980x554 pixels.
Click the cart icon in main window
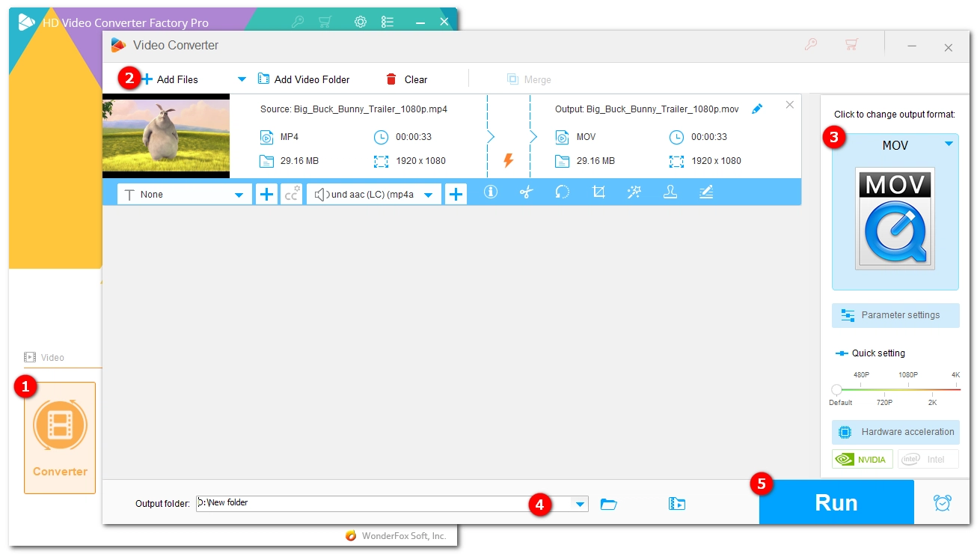(325, 22)
